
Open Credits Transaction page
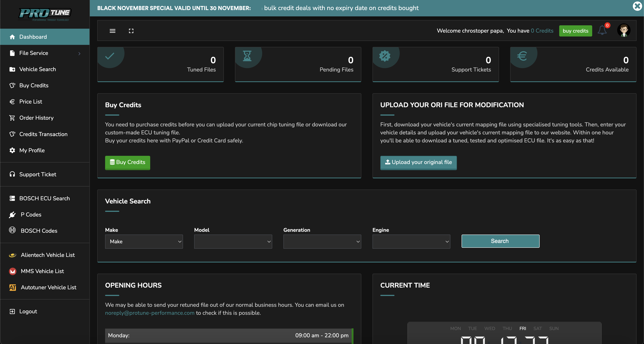(x=45, y=134)
